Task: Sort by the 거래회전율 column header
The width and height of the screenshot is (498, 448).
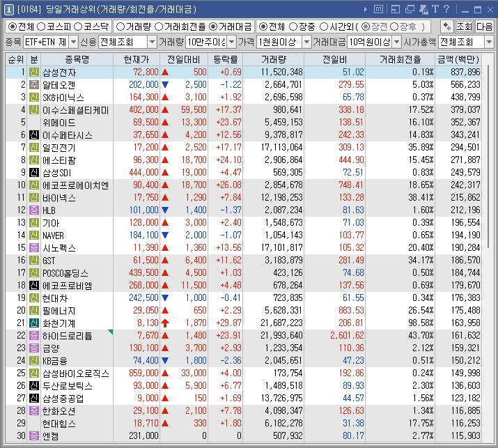Action: click(x=400, y=60)
